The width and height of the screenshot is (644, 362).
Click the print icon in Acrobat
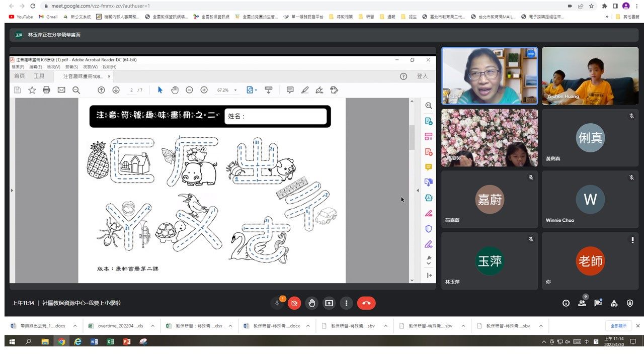pyautogui.click(x=46, y=90)
